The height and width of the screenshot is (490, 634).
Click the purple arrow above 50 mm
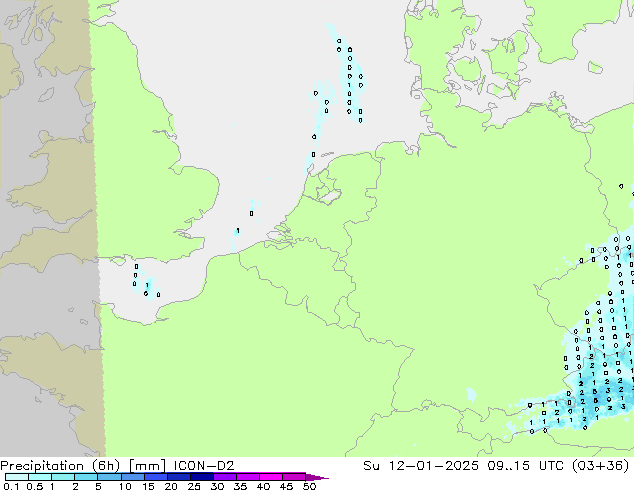pyautogui.click(x=317, y=477)
